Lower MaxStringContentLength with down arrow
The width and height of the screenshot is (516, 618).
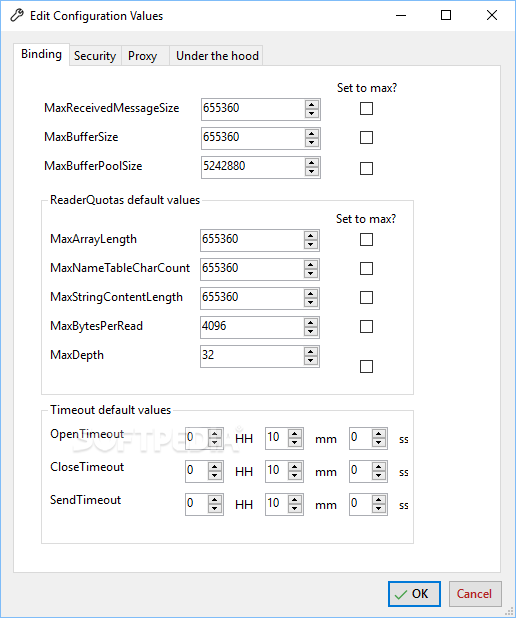tap(311, 303)
